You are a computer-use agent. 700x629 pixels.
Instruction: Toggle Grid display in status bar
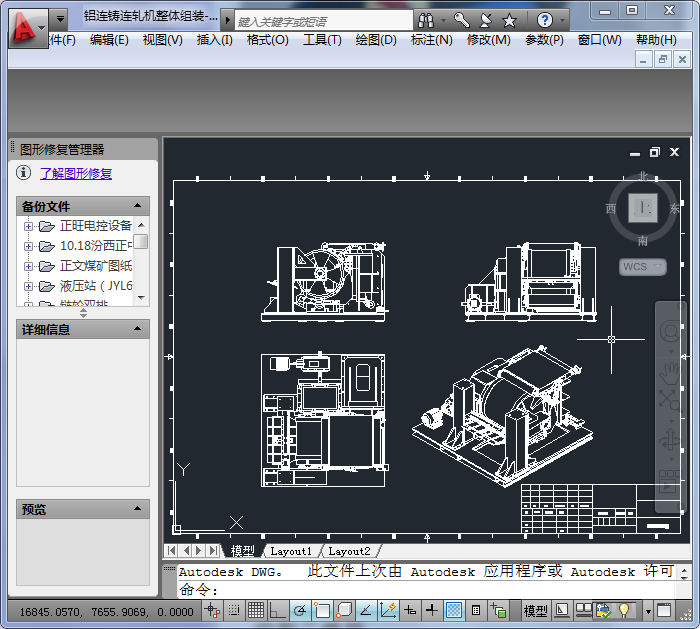[x=256, y=610]
